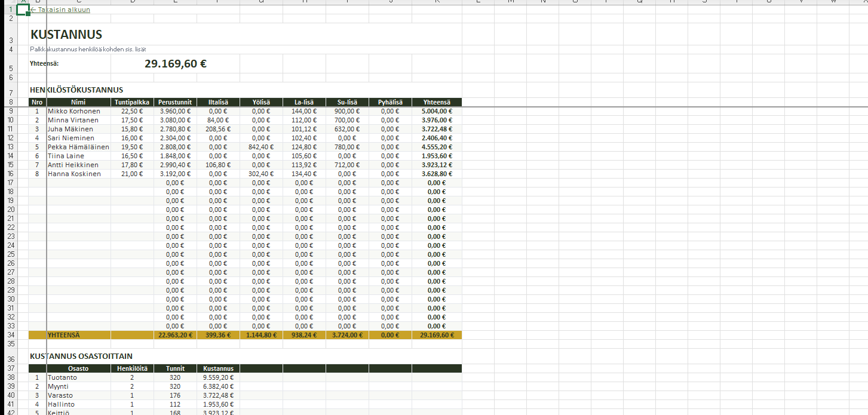Click the name cell 'Mikko Korhonen'
Viewport: 868px width, 415px height.
tap(74, 111)
